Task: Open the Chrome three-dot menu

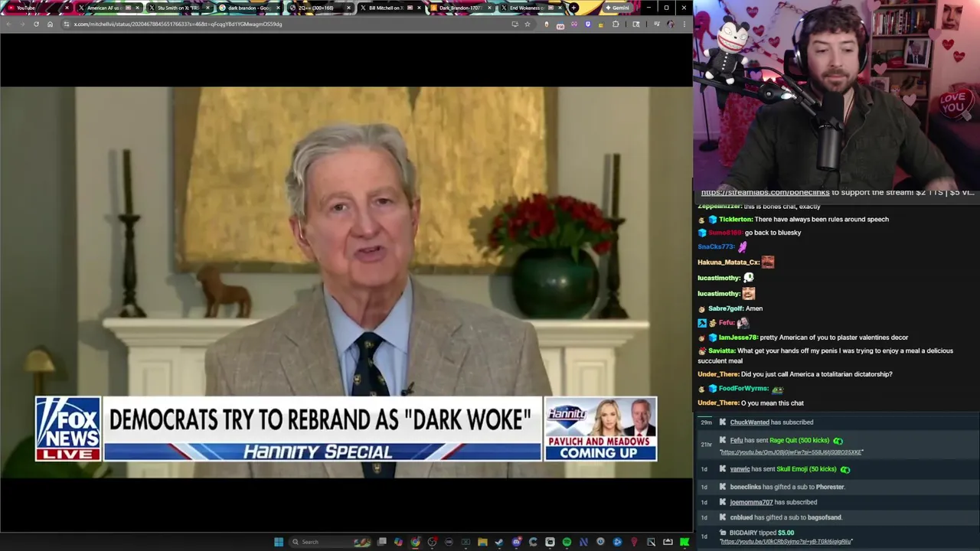Action: [684, 24]
